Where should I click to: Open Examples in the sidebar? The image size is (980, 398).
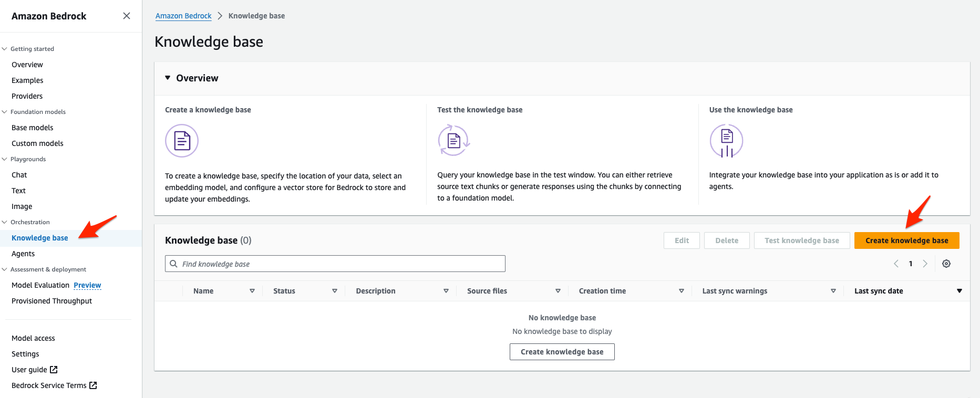[x=27, y=80]
